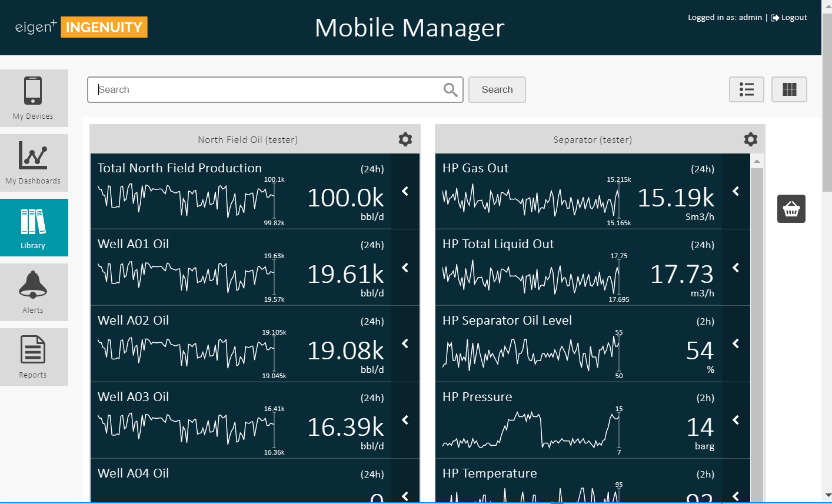Click the Logout link
The height and width of the screenshot is (504, 832).
[x=789, y=18]
